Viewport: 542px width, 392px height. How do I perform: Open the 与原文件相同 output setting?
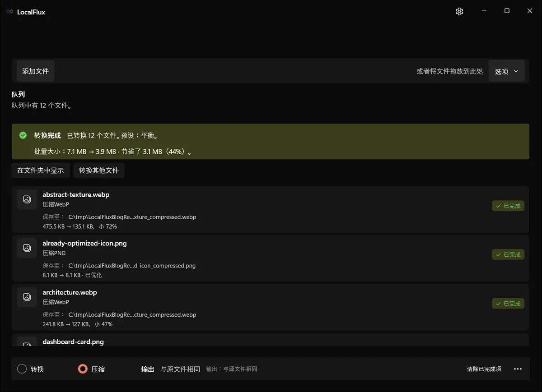180,369
